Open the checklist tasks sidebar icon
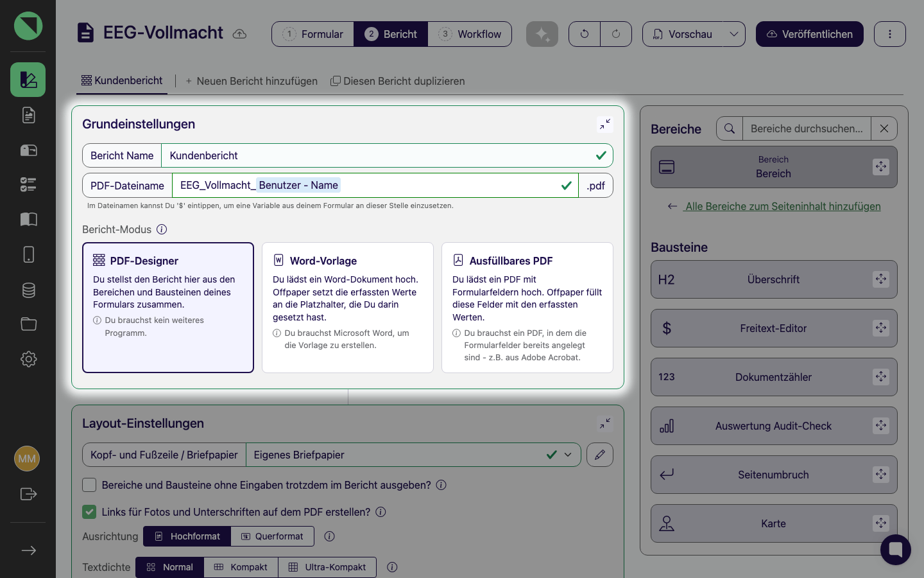The width and height of the screenshot is (924, 578). coord(28,185)
